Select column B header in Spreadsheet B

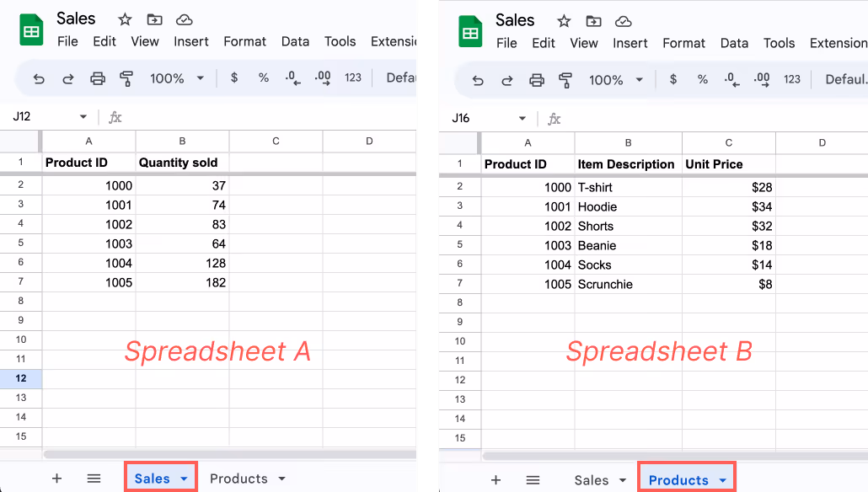pyautogui.click(x=629, y=142)
